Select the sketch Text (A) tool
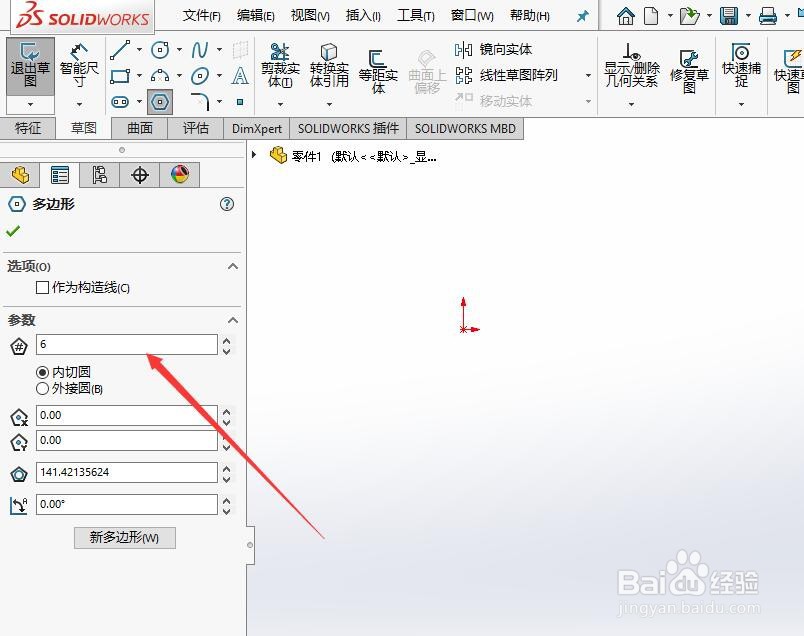Viewport: 804px width, 636px height. pos(239,76)
